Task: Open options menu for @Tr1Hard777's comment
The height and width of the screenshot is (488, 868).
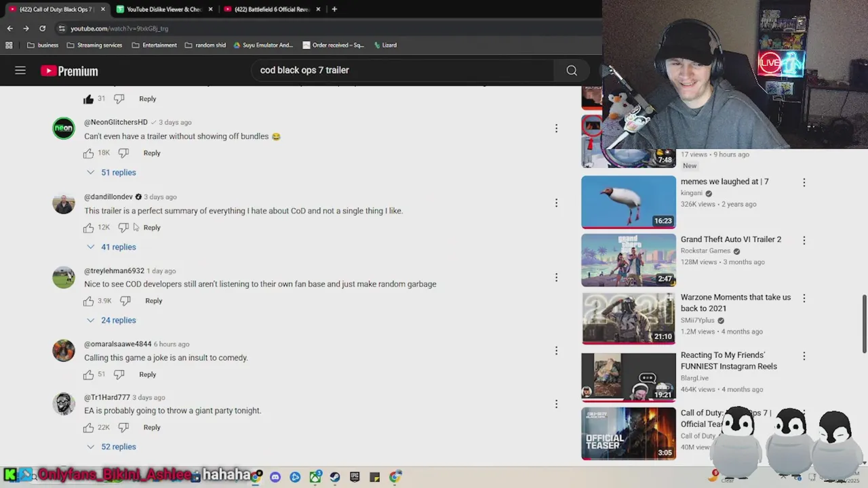Action: [556, 404]
